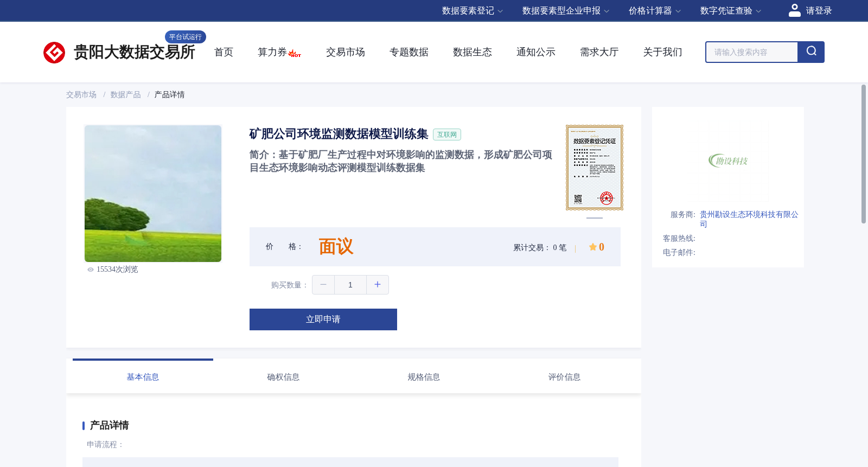The width and height of the screenshot is (868, 467).
Task: Click the 立即申请 button
Action: pos(323,319)
